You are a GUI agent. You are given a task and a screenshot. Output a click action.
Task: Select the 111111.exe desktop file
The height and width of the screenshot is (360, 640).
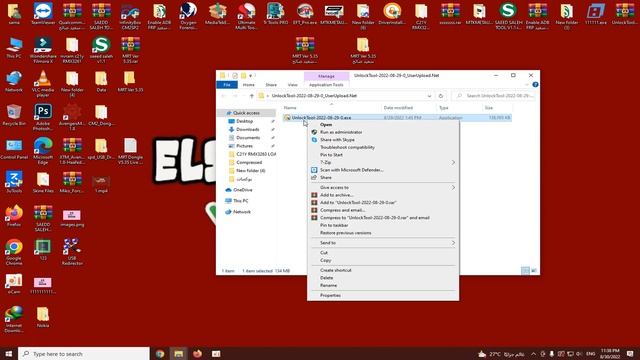point(596,13)
